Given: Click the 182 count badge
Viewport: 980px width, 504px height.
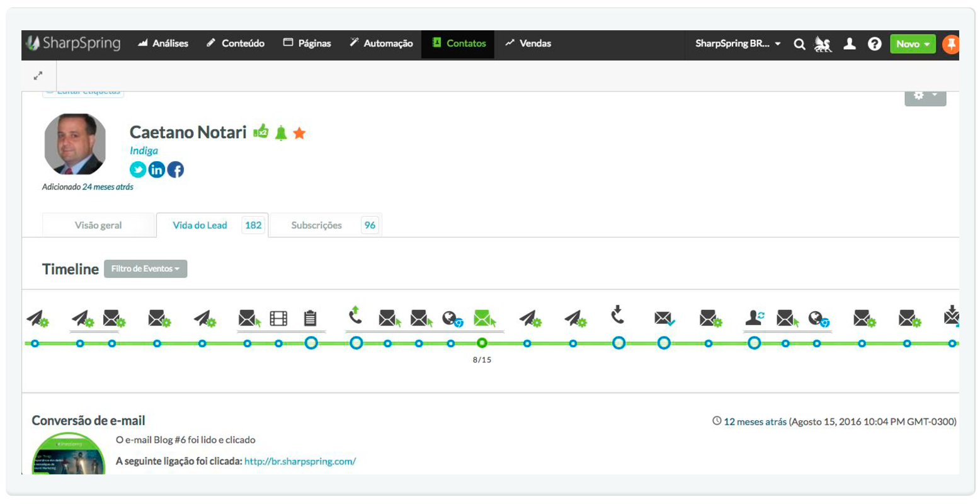Looking at the screenshot, I should (x=253, y=226).
